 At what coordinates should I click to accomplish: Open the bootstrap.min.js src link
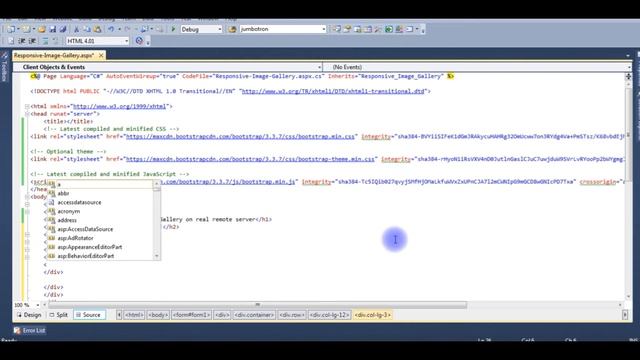coord(229,182)
